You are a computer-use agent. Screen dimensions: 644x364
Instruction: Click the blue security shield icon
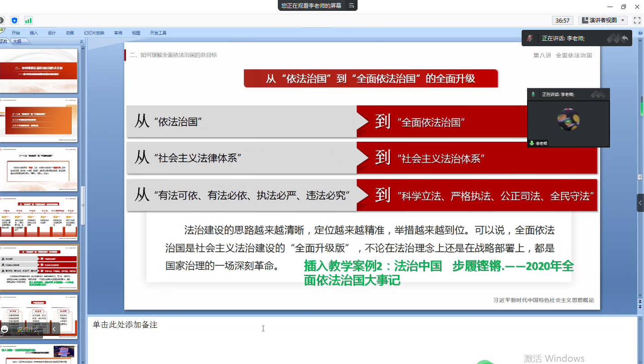click(15, 20)
